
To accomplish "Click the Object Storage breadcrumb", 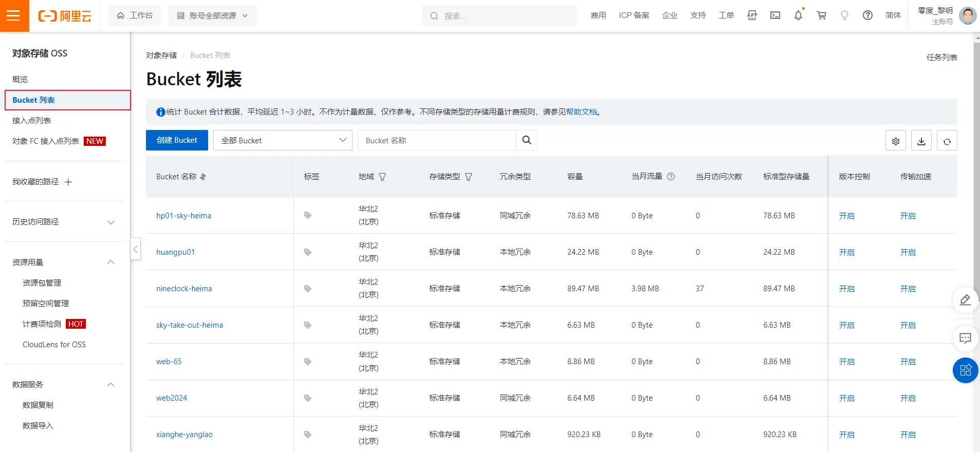I will coord(161,55).
